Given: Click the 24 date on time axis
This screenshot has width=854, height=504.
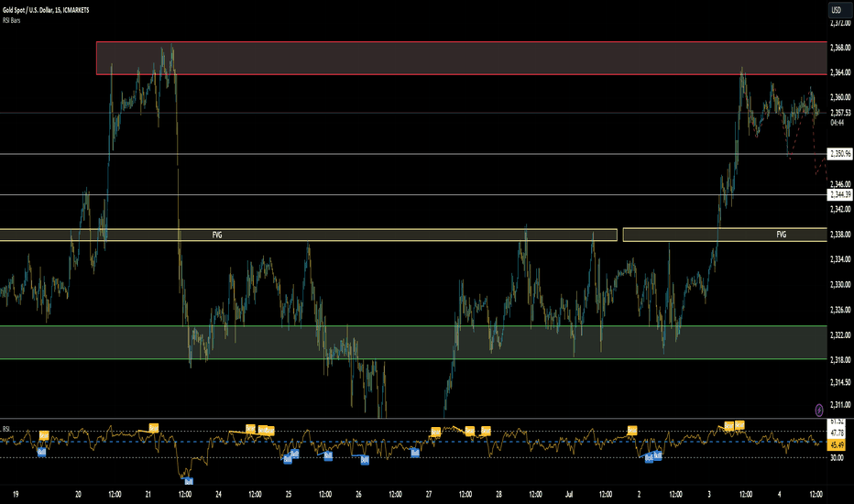Looking at the screenshot, I should pyautogui.click(x=218, y=494).
